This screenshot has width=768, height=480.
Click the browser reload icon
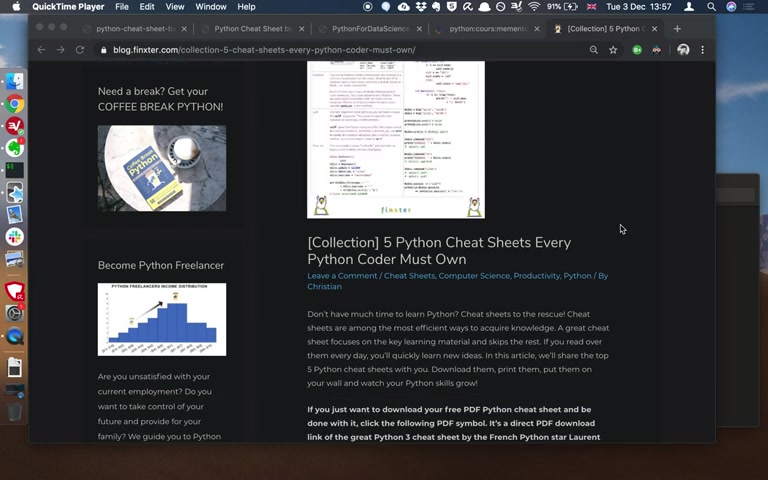[x=80, y=49]
